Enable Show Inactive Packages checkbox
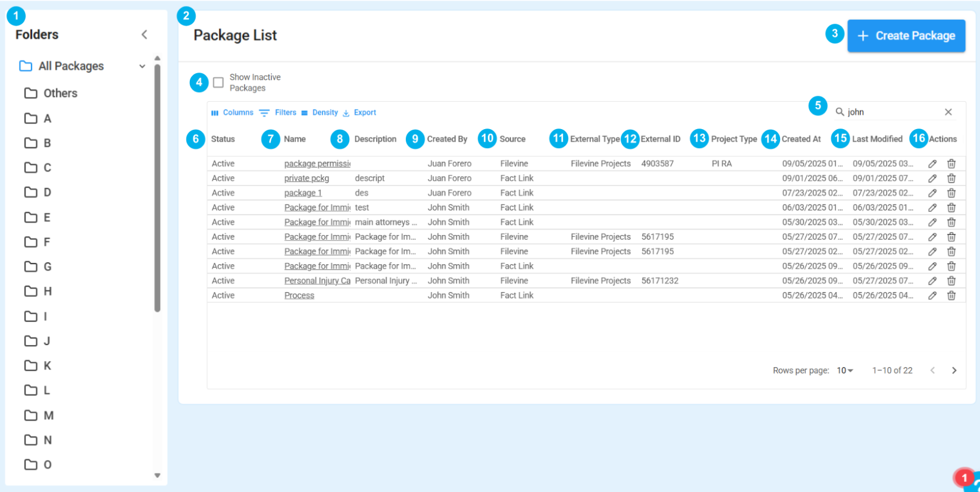Image resolution: width=980 pixels, height=492 pixels. tap(218, 83)
